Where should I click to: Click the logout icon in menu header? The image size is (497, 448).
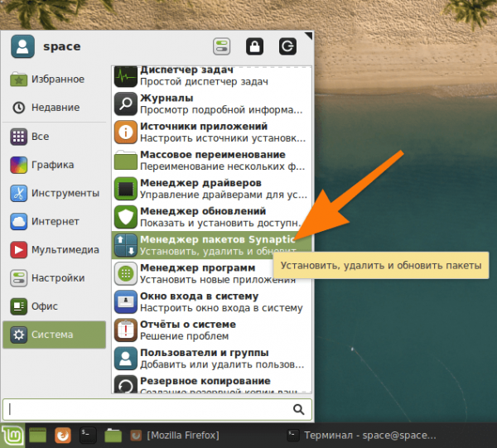click(x=287, y=46)
